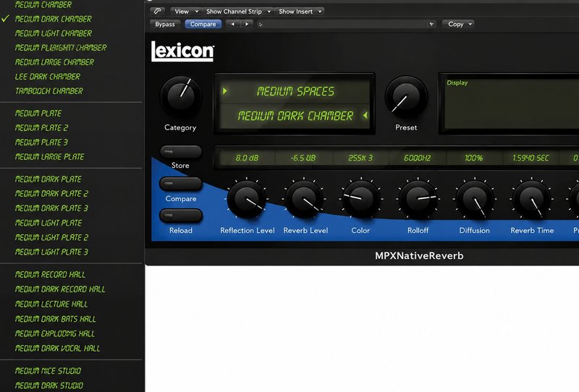Choose the last Chamber preset in the list
Screen dimensions: 579x392
(49, 91)
